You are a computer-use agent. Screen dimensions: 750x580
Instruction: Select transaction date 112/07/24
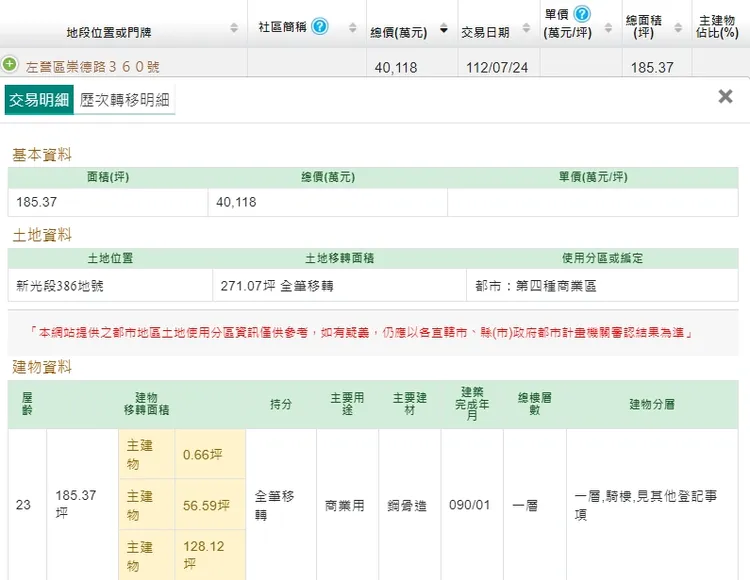click(x=497, y=67)
